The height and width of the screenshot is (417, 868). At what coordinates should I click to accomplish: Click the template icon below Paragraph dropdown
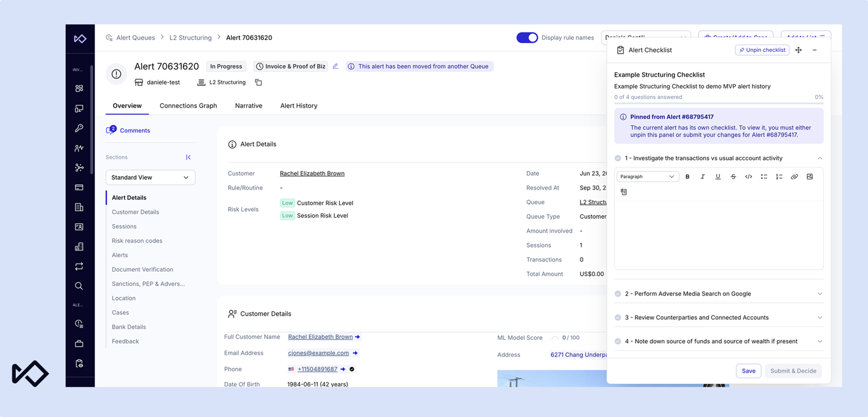pos(624,192)
